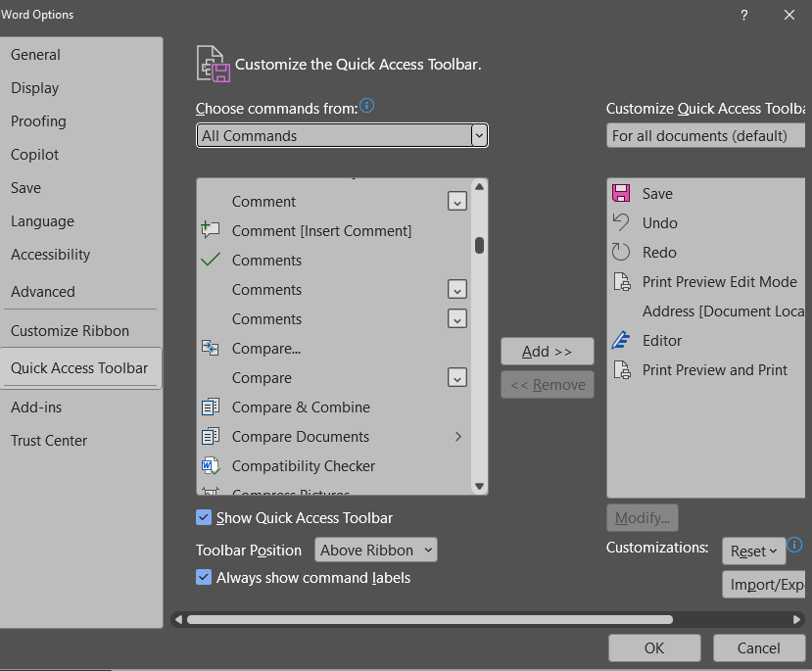
Task: Click the command list vertical scrollbar thumb
Action: pyautogui.click(x=480, y=246)
